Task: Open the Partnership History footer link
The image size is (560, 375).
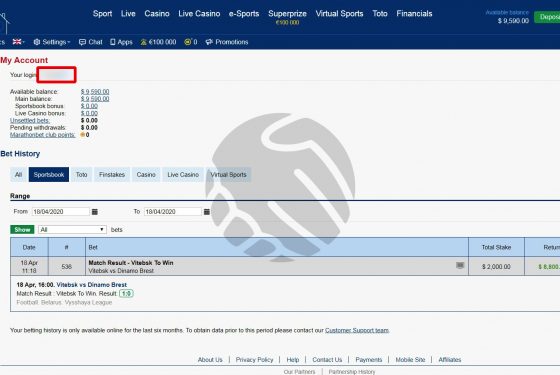Action: (352, 372)
